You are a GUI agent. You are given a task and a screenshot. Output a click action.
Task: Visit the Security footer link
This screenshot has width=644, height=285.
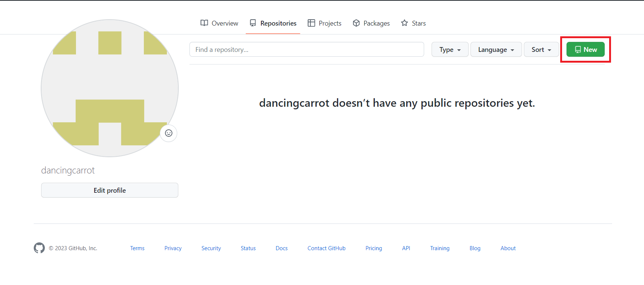[211, 248]
